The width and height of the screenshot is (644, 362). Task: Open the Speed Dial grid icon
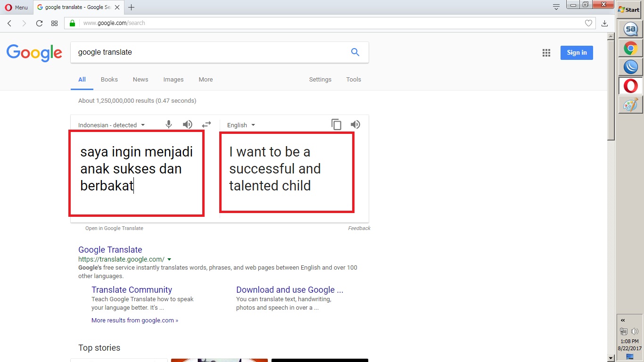(54, 23)
